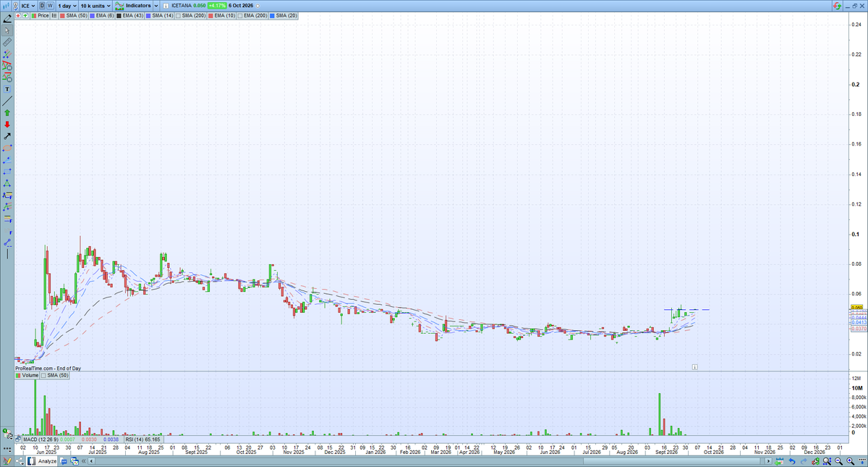
Task: Click the ICETANA company name
Action: pyautogui.click(x=181, y=6)
